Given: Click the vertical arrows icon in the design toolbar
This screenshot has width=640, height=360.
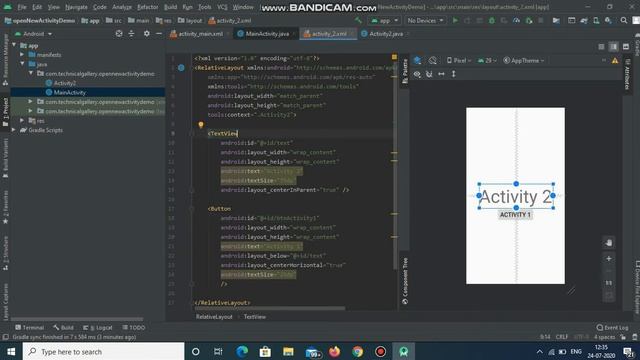Looking at the screenshot, I should click(x=453, y=74).
